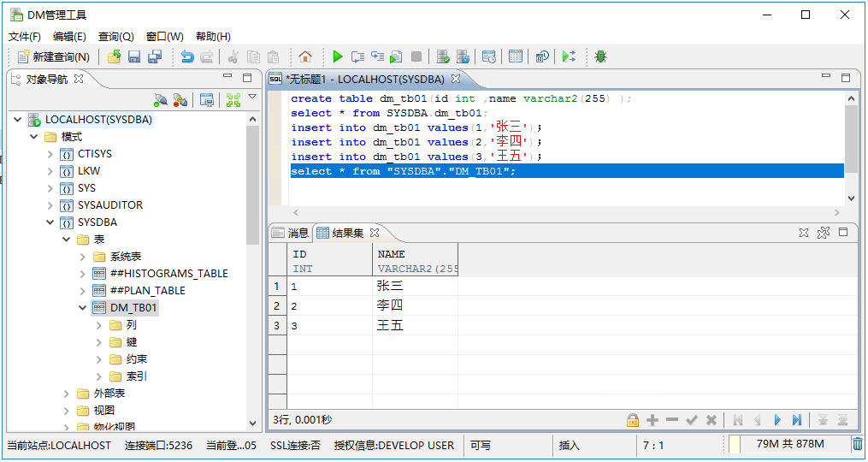Screen dimensions: 868x462
Task: Click the lock icon in result set toolbar
Action: (x=633, y=420)
